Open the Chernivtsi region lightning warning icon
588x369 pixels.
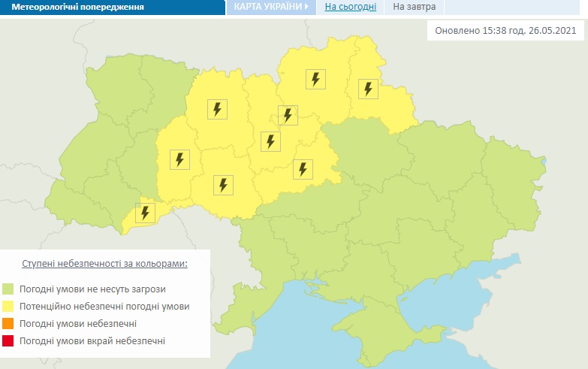145,213
